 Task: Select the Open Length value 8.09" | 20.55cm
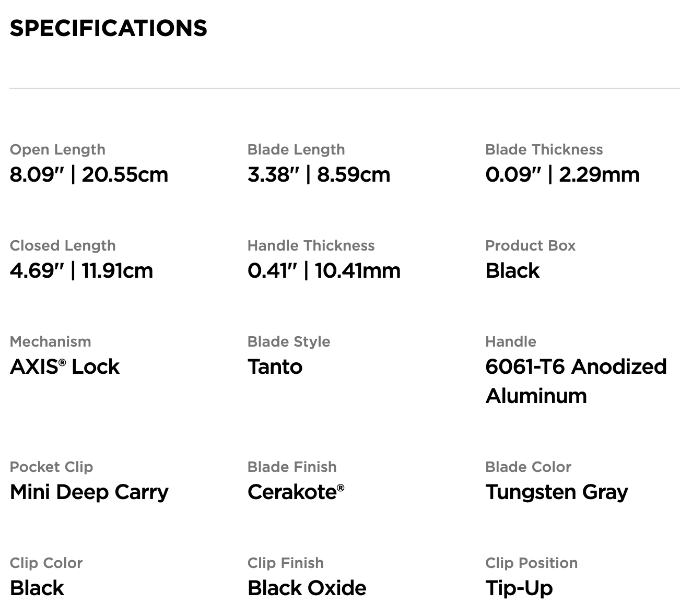(x=89, y=174)
